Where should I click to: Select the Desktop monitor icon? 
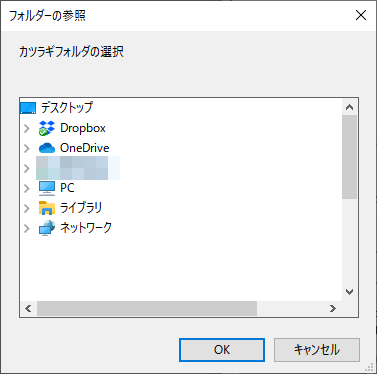pyautogui.click(x=28, y=108)
